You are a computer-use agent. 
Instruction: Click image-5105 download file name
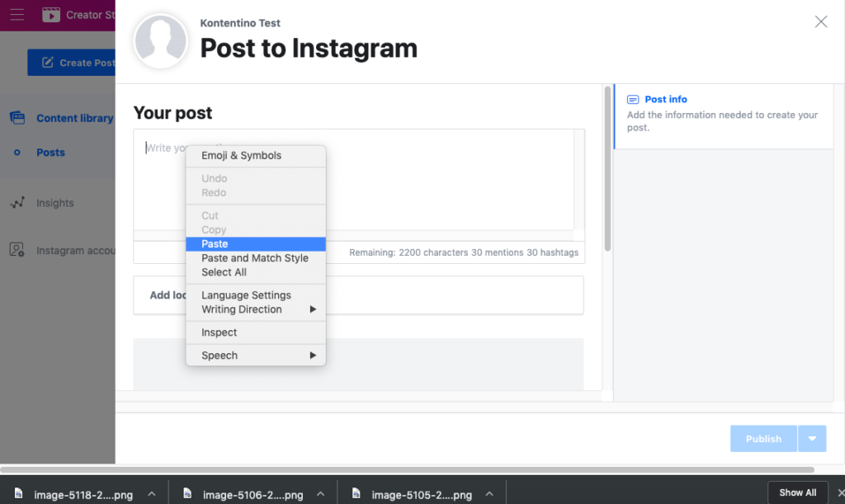[422, 494]
